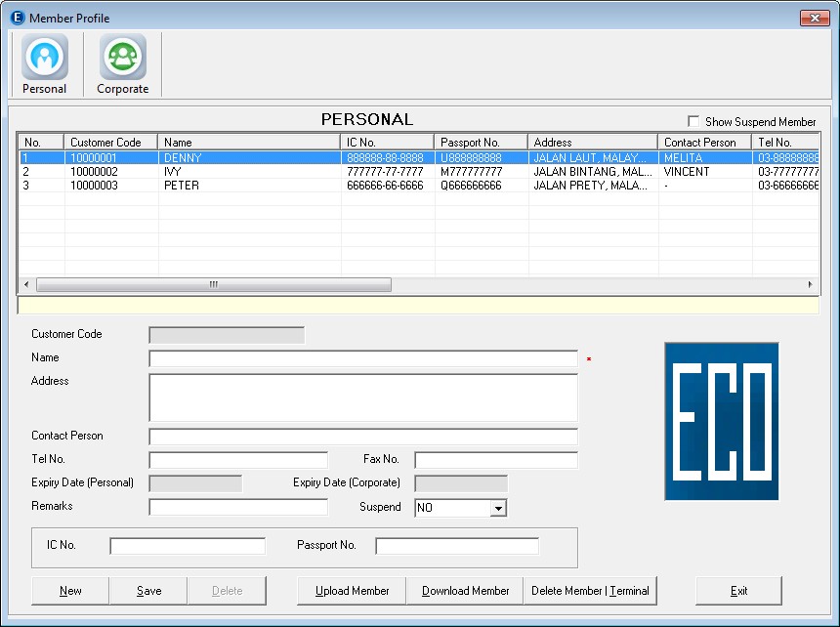
Task: Click the app icon in title bar
Action: click(17, 18)
